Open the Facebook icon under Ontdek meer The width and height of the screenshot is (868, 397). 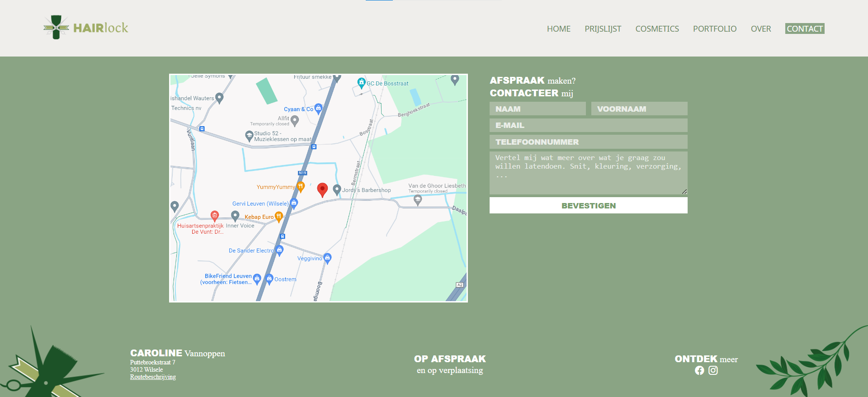699,370
